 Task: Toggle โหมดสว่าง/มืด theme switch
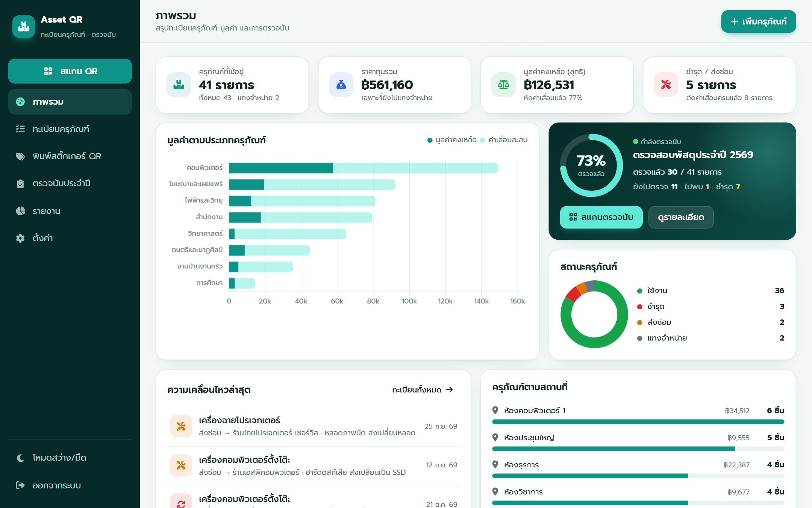[x=70, y=458]
